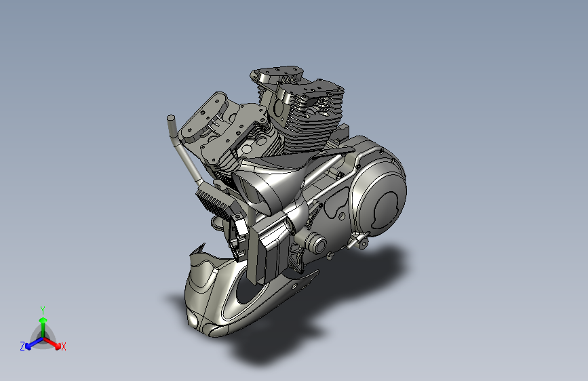Click the green Y axis of the orientation triad
588x381 pixels.
tap(43, 327)
